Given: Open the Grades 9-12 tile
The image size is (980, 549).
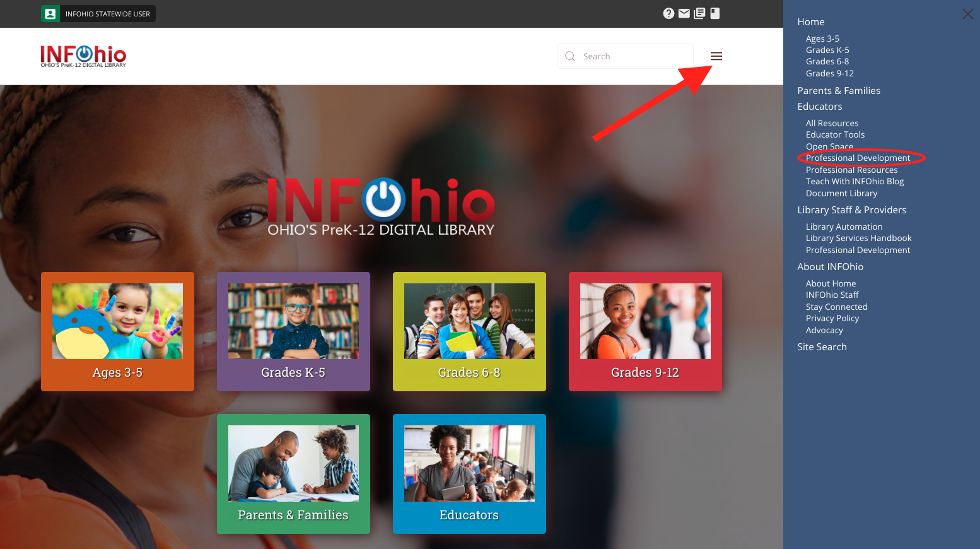Looking at the screenshot, I should (x=645, y=331).
